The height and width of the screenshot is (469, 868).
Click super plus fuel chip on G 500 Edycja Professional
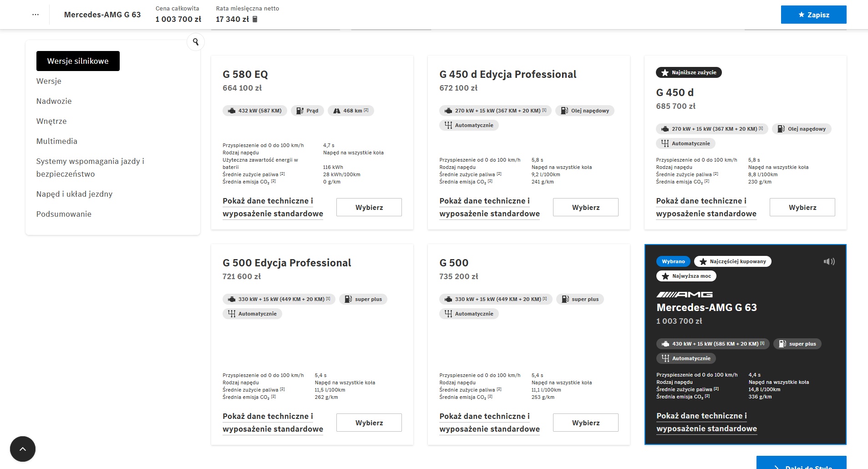[x=363, y=299]
